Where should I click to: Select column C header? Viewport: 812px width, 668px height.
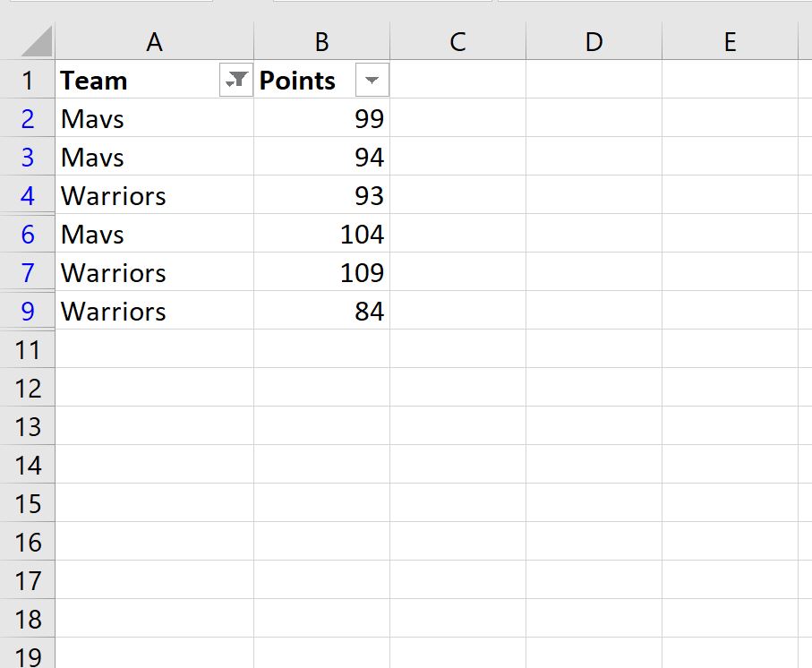tap(457, 41)
